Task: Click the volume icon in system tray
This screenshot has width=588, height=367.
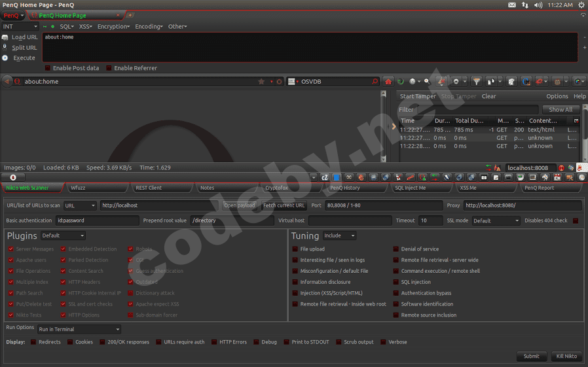Action: click(x=538, y=5)
